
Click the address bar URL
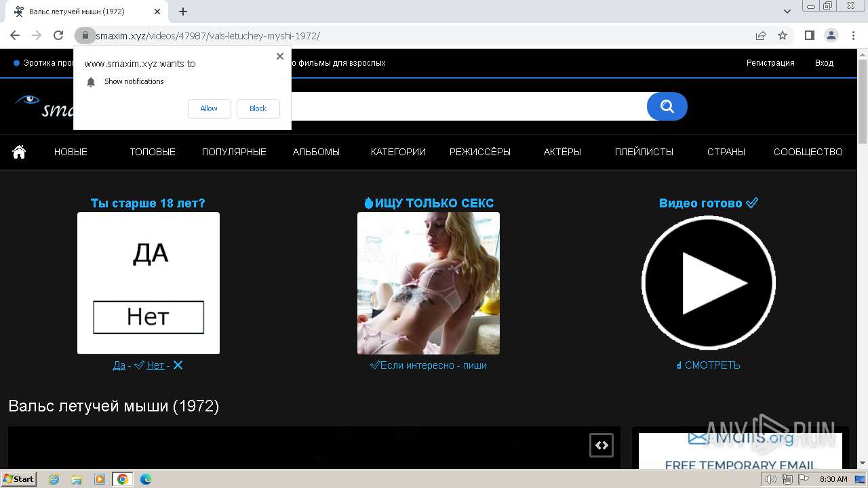[x=208, y=36]
